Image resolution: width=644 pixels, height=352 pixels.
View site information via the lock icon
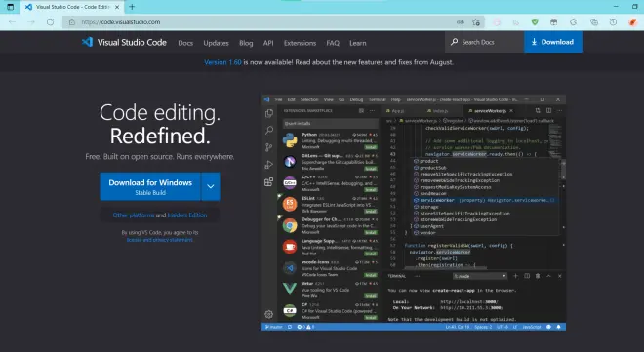tap(72, 22)
